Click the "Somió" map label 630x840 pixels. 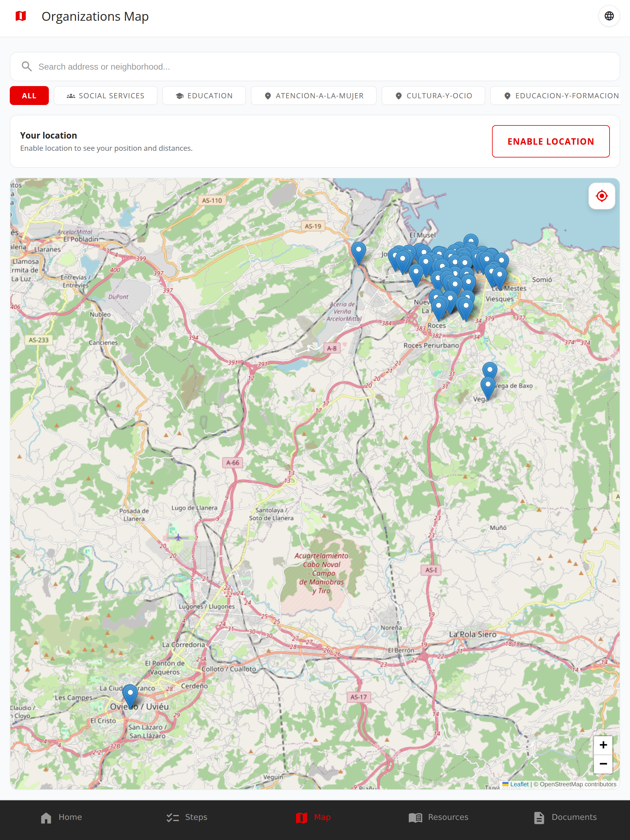[542, 280]
